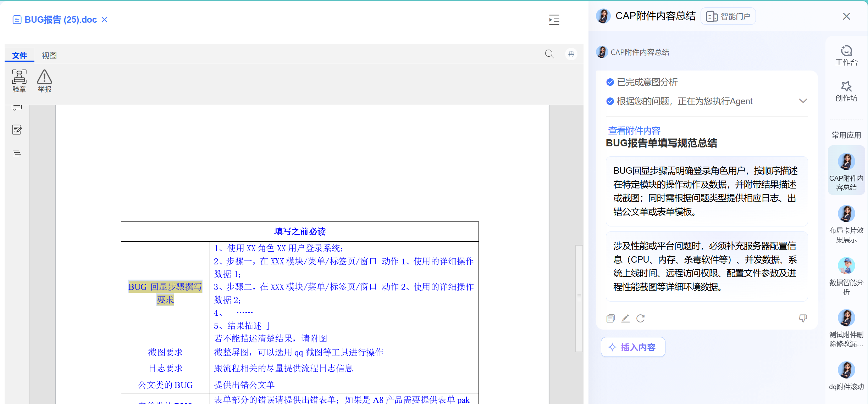Open the 查看附件内容 link
868x404 pixels.
coord(634,130)
